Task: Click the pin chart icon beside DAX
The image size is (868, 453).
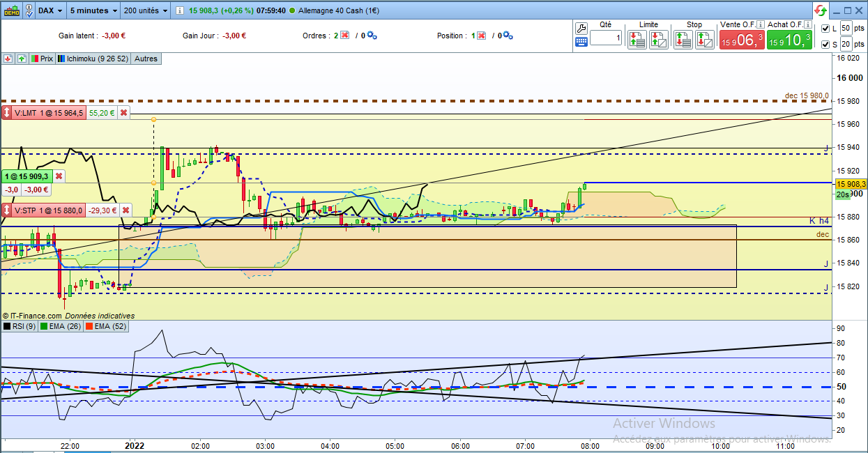Action: tap(29, 10)
